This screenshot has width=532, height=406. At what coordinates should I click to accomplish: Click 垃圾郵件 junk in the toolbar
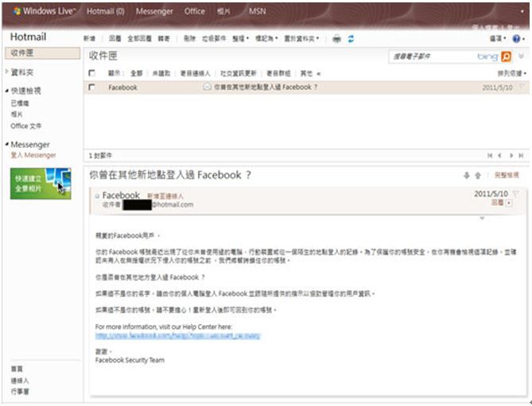click(214, 39)
